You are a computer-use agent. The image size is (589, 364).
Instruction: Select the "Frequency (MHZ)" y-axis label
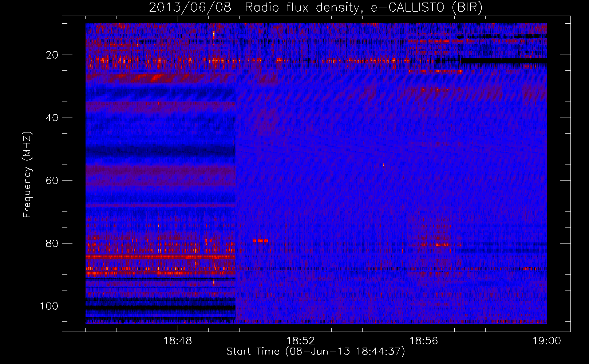(x=28, y=175)
